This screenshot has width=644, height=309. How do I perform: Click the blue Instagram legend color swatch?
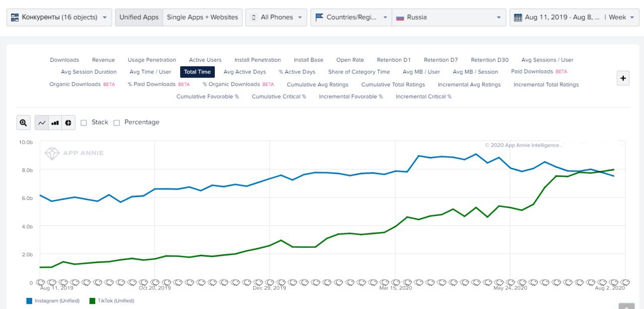click(x=29, y=301)
